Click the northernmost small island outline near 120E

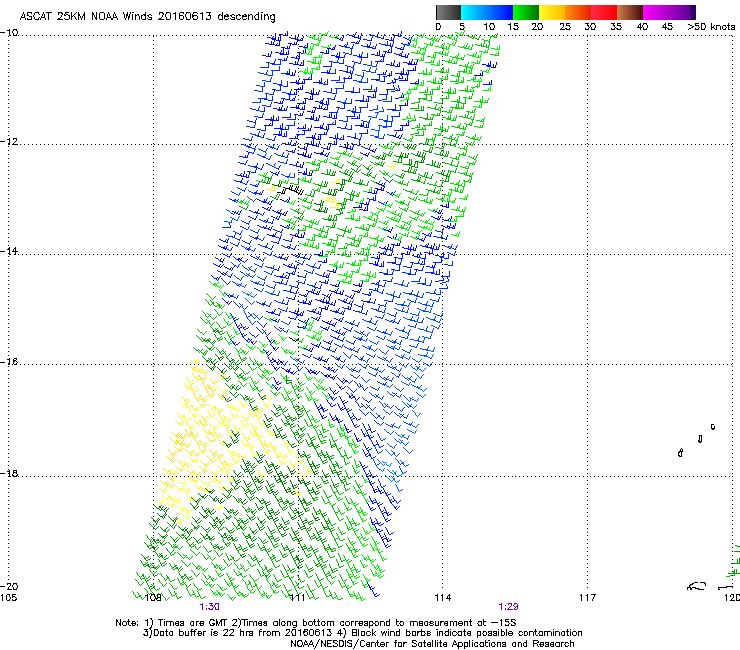click(713, 427)
